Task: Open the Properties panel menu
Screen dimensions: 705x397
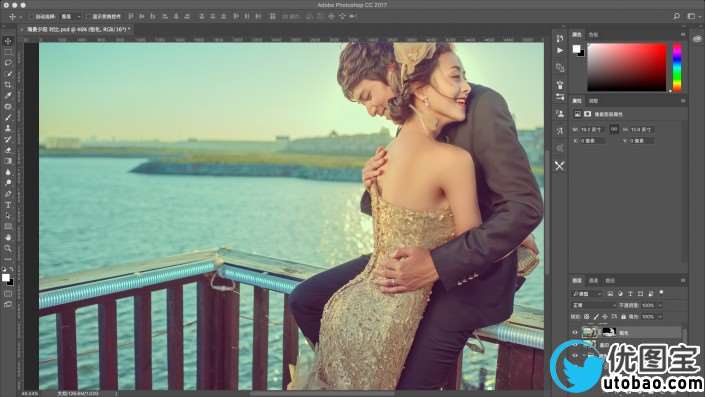Action: 683,101
